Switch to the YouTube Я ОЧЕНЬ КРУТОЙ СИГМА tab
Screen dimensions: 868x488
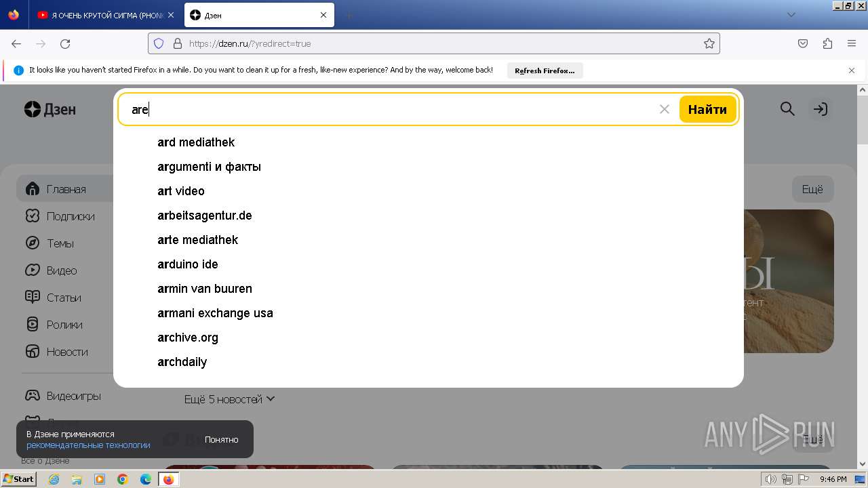(x=106, y=15)
